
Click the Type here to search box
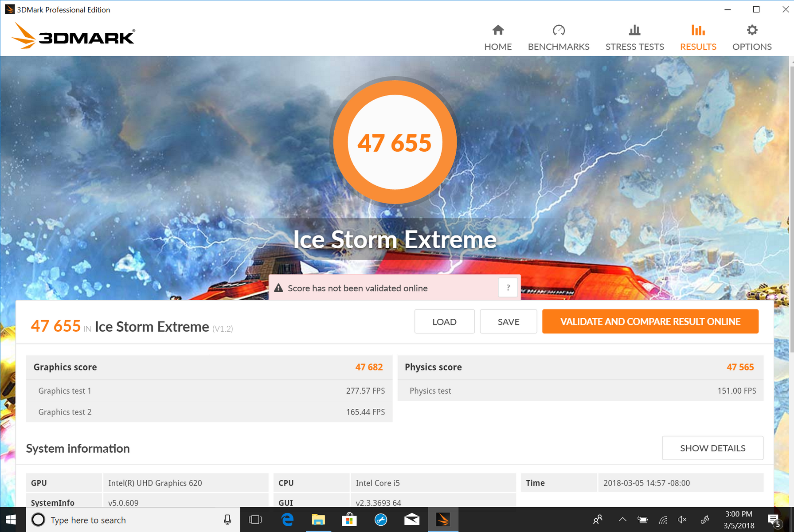click(x=133, y=520)
